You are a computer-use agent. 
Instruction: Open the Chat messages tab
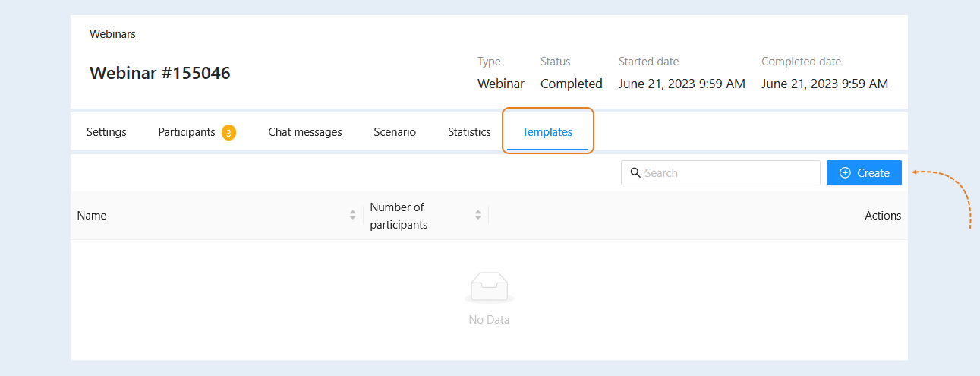305,132
